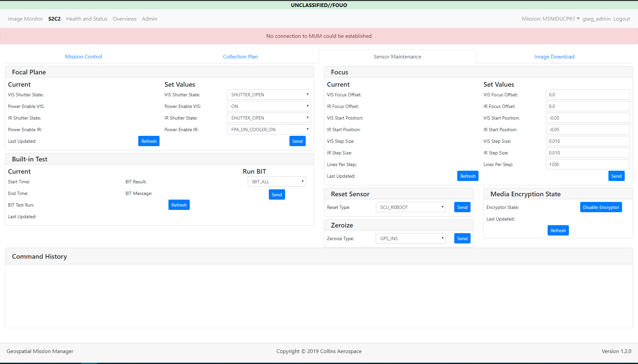Send the Reset Sensor command
Image resolution: width=638 pixels, height=364 pixels.
coord(462,207)
